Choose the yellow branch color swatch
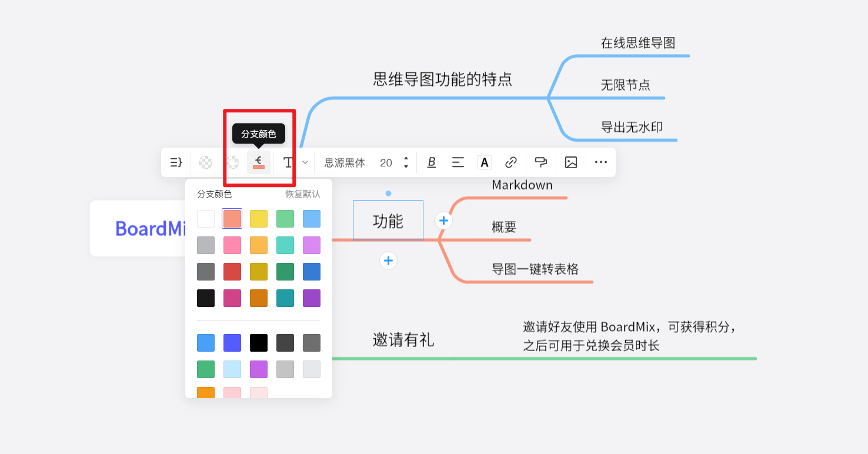Viewport: 868px width, 454px height. 259,219
